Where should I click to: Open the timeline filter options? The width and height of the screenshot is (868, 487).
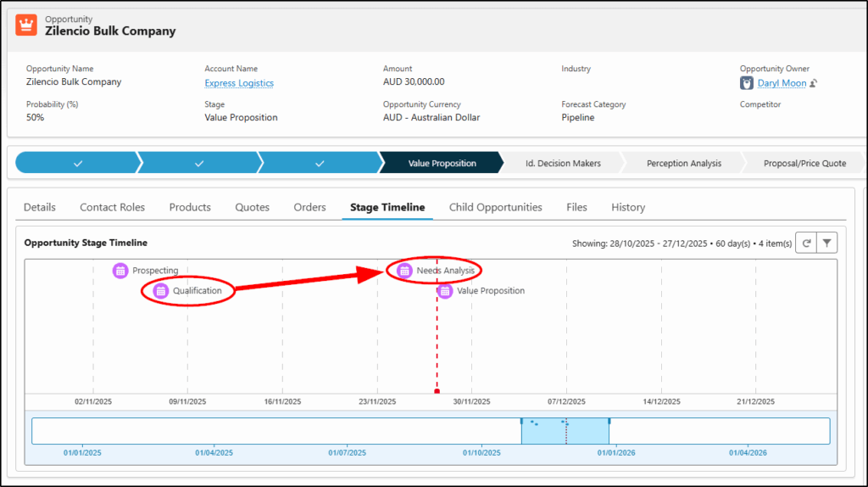[827, 243]
